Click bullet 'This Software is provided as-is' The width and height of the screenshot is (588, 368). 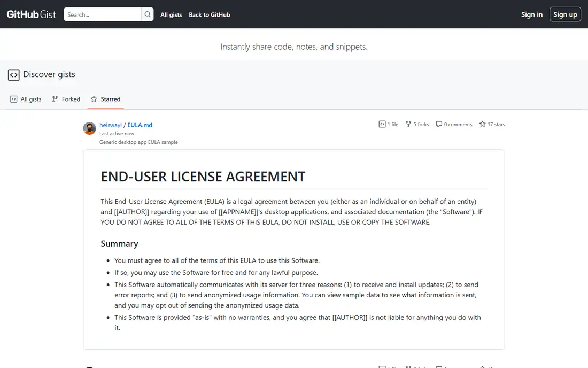(298, 322)
